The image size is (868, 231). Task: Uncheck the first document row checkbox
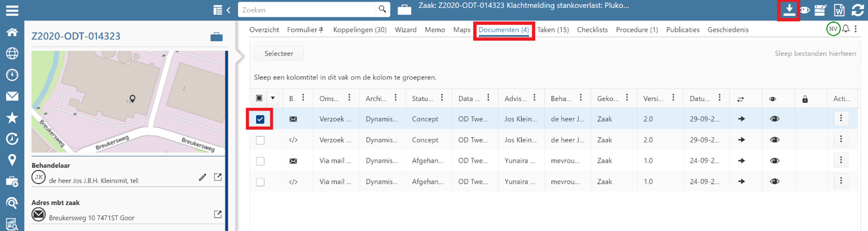point(260,119)
